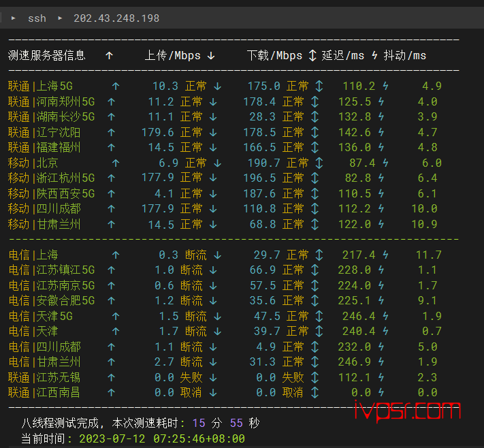This screenshot has width=484, height=448.
Task: Click the ssh breadcrumb in the title bar
Action: tap(37, 18)
